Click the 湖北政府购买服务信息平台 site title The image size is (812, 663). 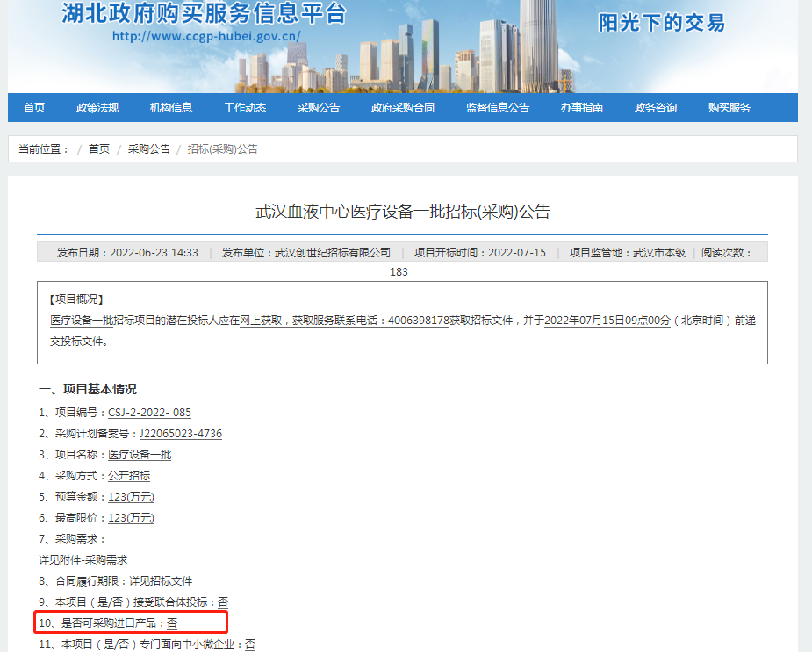tap(204, 13)
